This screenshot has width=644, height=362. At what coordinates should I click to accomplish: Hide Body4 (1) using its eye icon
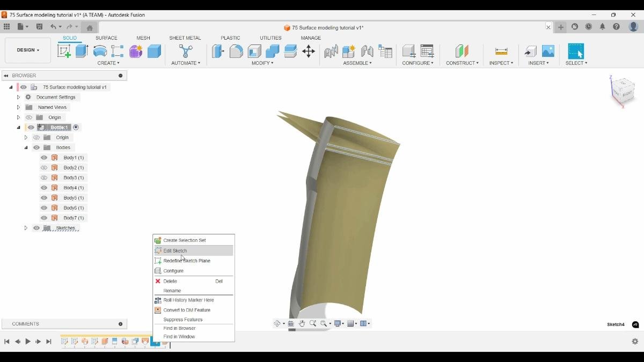click(44, 188)
